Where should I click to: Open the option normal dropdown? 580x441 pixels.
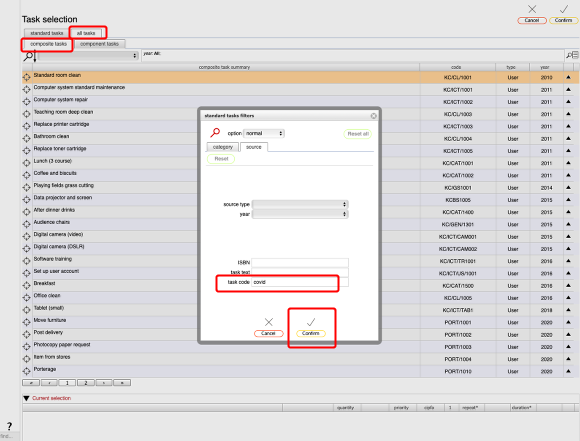point(264,133)
